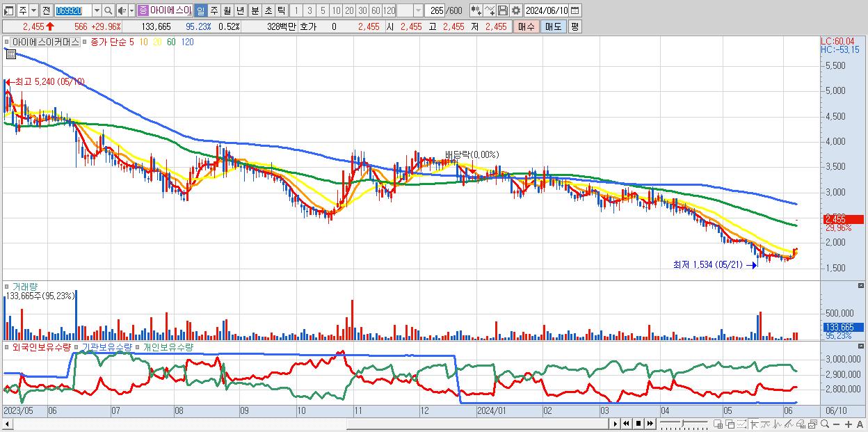Image resolution: width=868 pixels, height=432 pixels.
Task: Expand the stock code dropdown arrow
Action: point(97,10)
